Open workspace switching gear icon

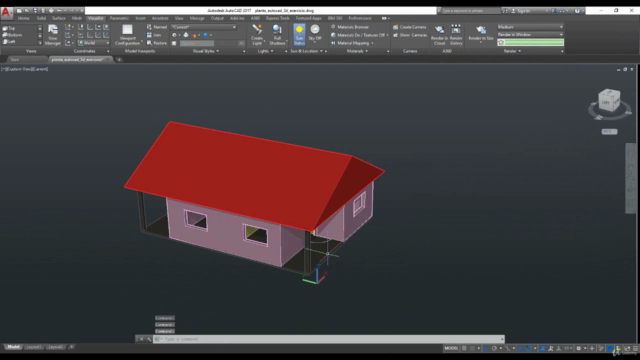(578, 348)
